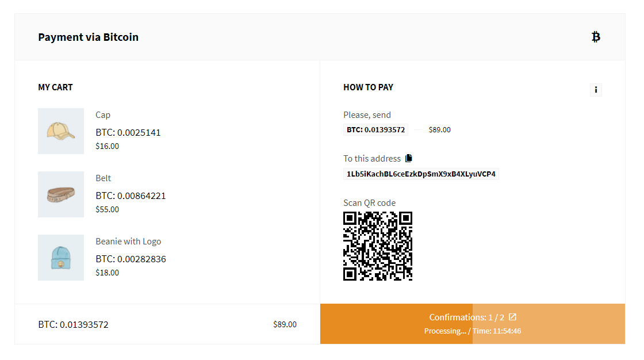
Task: Click the payment QR code
Action: pos(378,246)
